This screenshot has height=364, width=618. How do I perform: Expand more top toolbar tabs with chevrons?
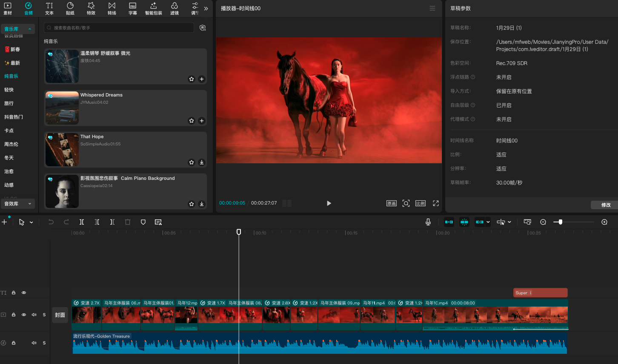pyautogui.click(x=206, y=9)
